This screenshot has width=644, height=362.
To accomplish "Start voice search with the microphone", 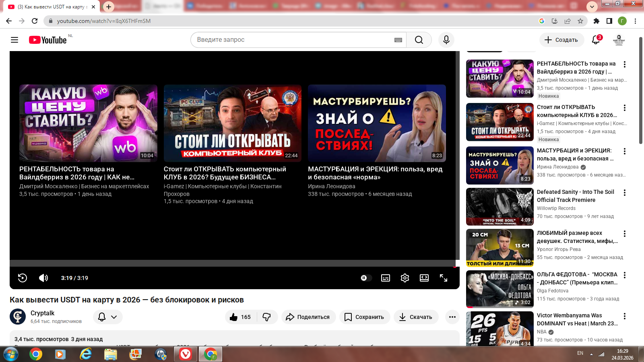I will click(446, 40).
